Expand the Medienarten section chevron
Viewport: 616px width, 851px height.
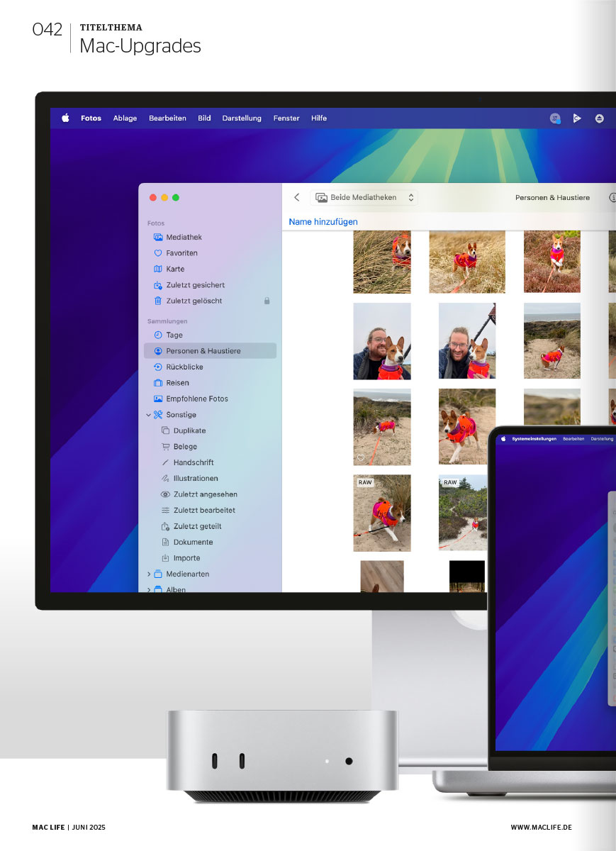coord(148,574)
